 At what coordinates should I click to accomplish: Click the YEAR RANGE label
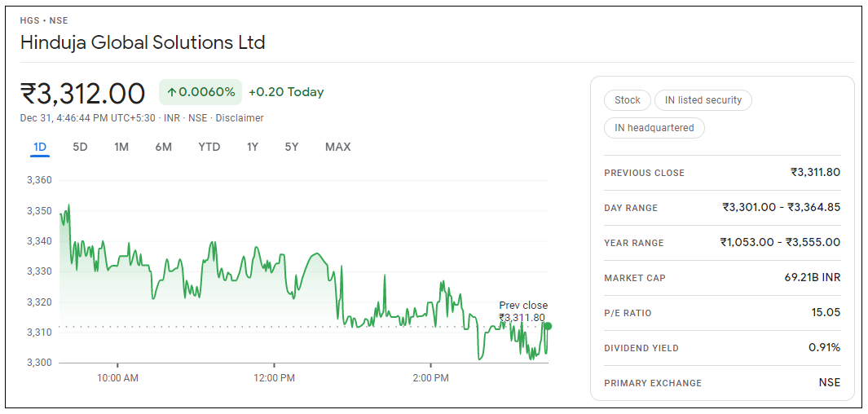tap(634, 243)
